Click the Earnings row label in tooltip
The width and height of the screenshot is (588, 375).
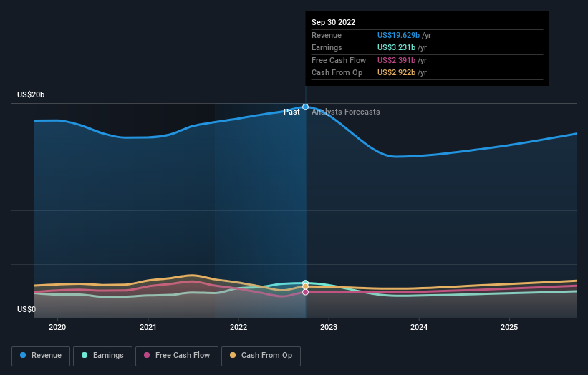click(x=327, y=47)
